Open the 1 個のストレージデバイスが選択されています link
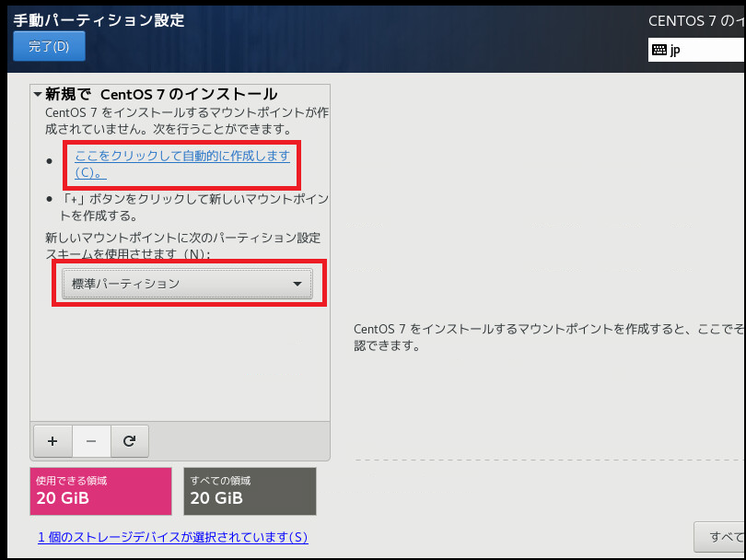The image size is (746, 560). [x=173, y=537]
